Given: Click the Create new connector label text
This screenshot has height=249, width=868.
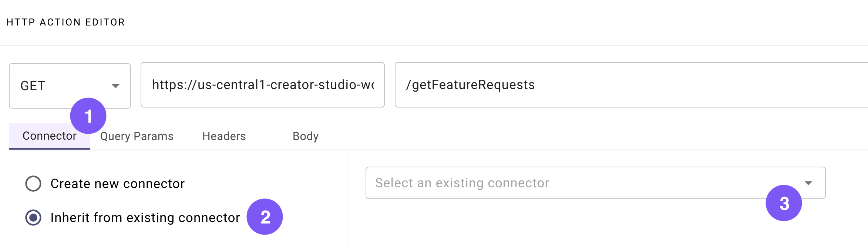Looking at the screenshot, I should click(117, 184).
